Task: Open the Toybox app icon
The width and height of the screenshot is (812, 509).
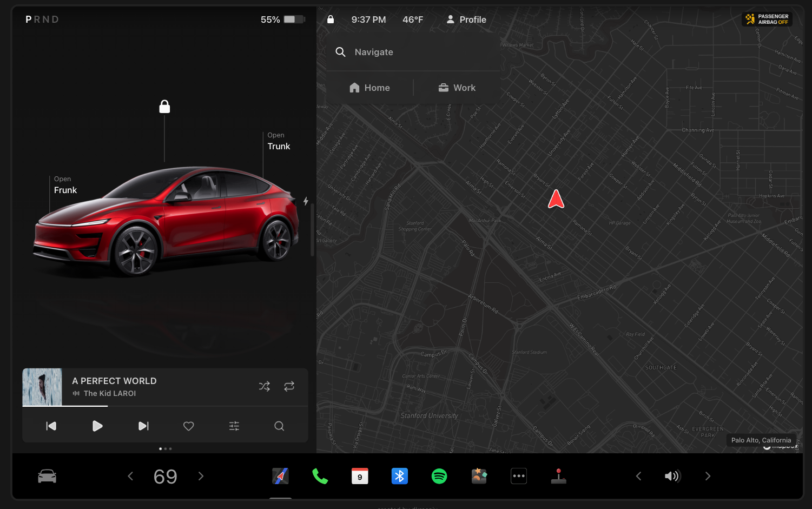Action: (479, 476)
